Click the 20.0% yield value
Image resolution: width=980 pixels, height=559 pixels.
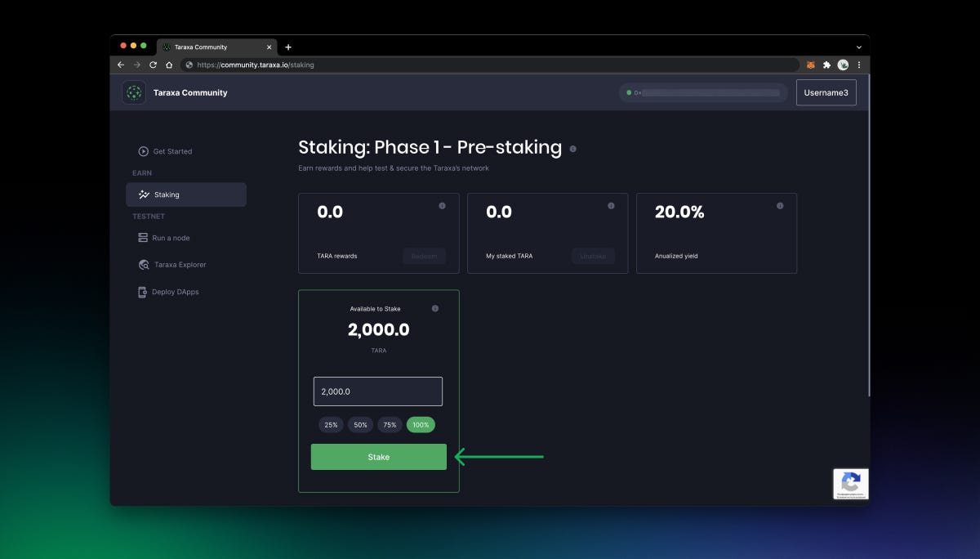click(x=679, y=212)
